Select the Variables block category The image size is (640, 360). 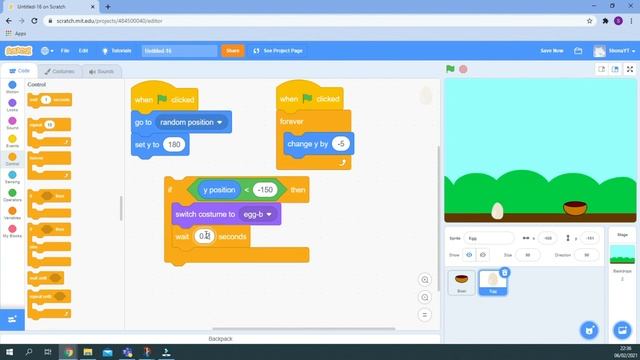(x=12, y=213)
